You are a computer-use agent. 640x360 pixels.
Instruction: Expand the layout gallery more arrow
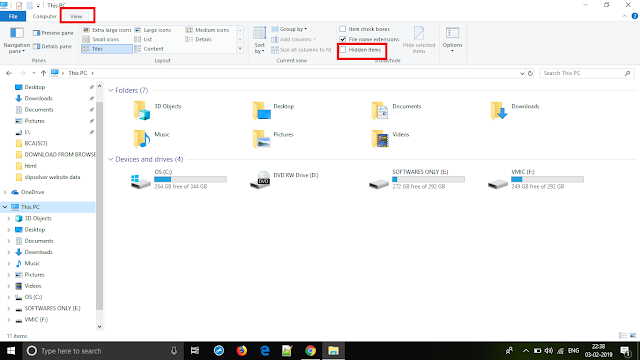240,49
